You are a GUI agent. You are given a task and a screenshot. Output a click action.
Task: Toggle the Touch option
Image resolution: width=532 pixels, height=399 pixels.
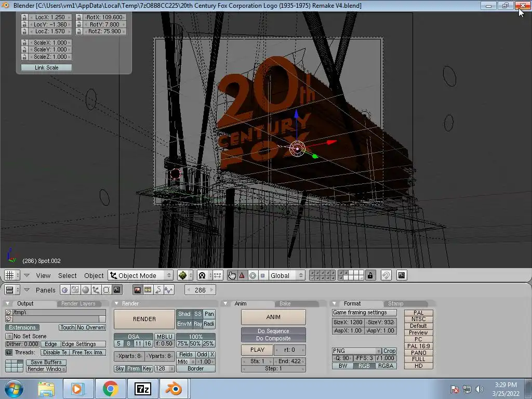67,328
